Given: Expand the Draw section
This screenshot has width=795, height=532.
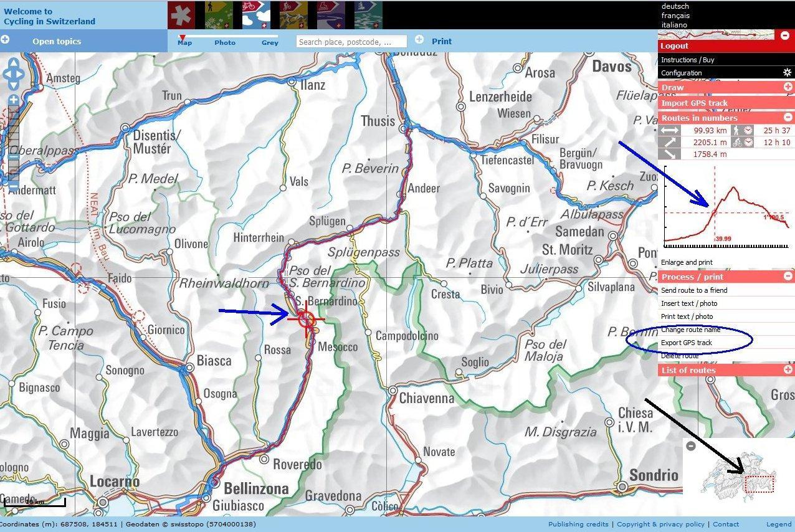Looking at the screenshot, I should tap(788, 88).
